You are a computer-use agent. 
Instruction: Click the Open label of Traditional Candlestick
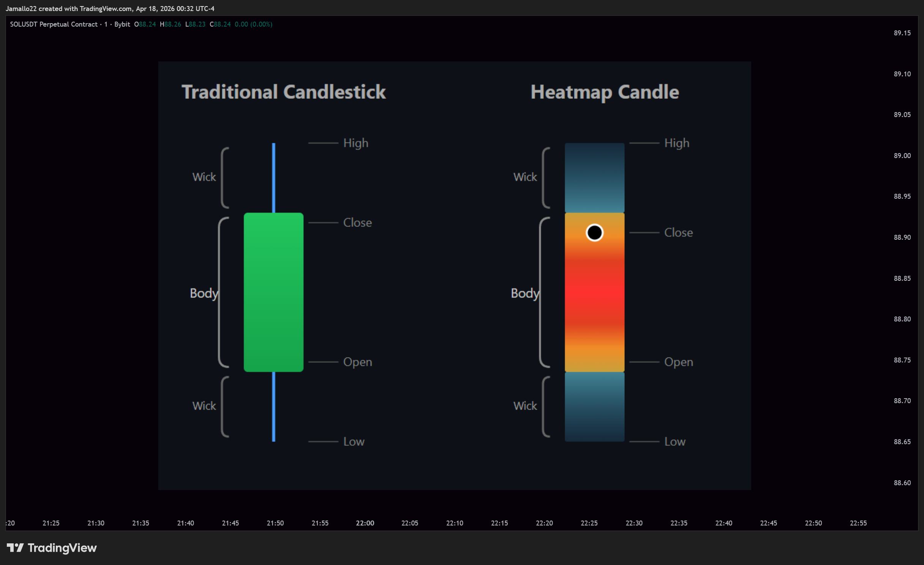(358, 362)
